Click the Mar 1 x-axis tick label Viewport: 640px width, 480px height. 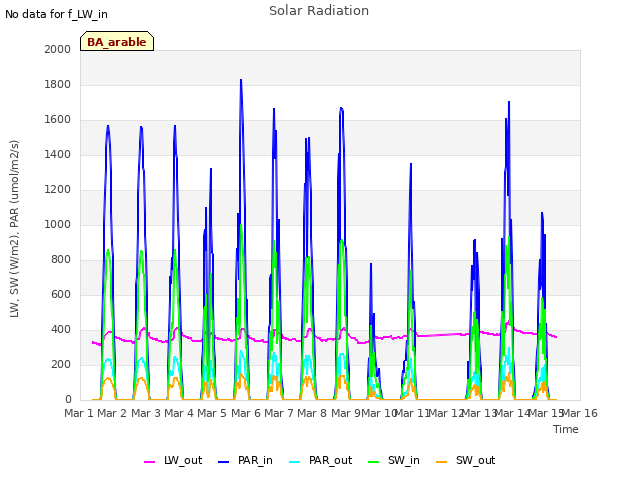tap(79, 413)
